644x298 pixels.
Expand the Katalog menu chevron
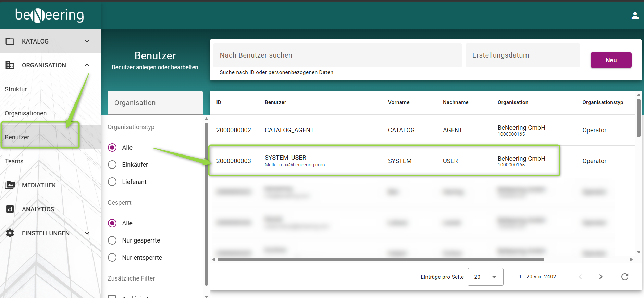pyautogui.click(x=87, y=41)
